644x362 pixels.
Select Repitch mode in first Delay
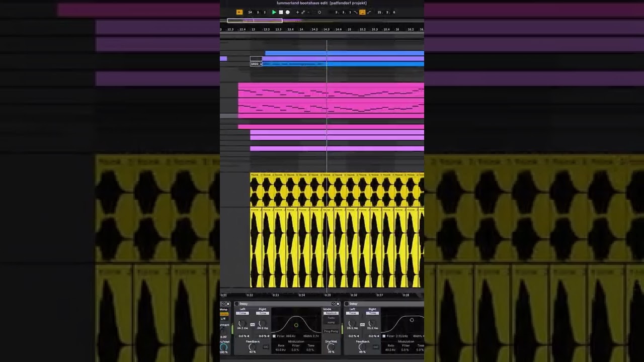(x=331, y=313)
